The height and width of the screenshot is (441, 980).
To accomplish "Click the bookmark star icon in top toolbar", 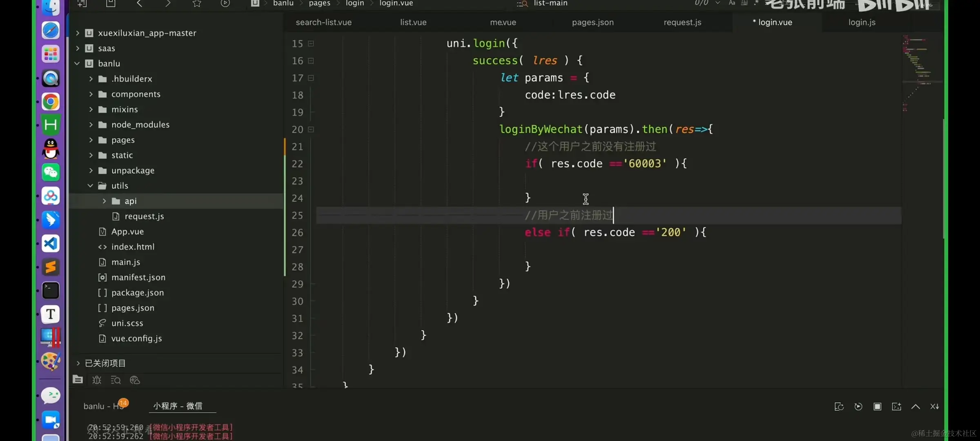I will click(x=197, y=4).
